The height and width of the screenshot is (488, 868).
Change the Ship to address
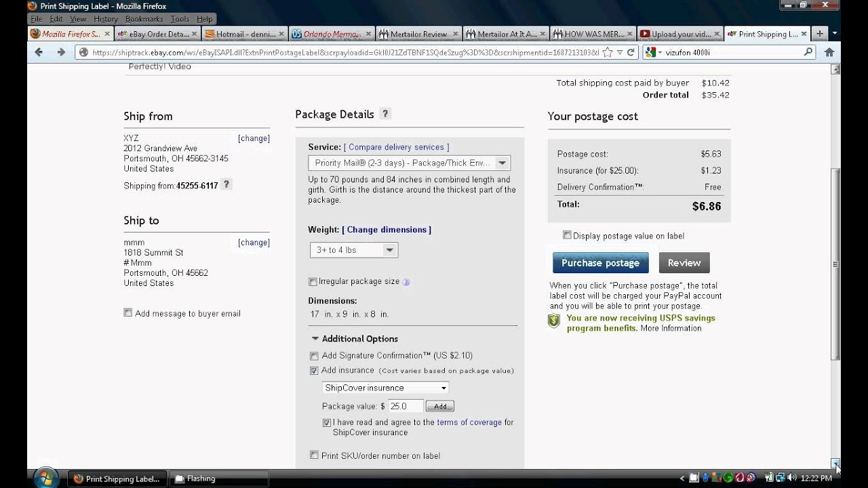pyautogui.click(x=254, y=243)
